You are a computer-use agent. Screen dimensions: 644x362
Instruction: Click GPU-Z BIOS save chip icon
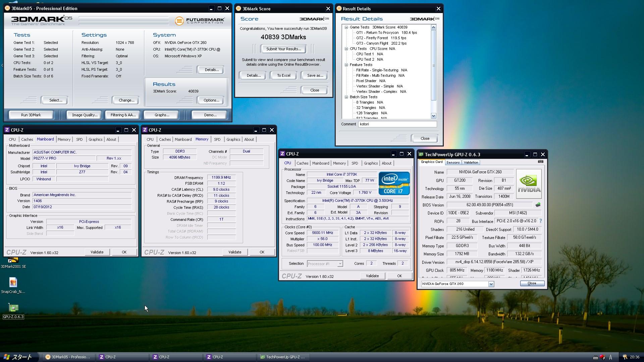point(538,205)
